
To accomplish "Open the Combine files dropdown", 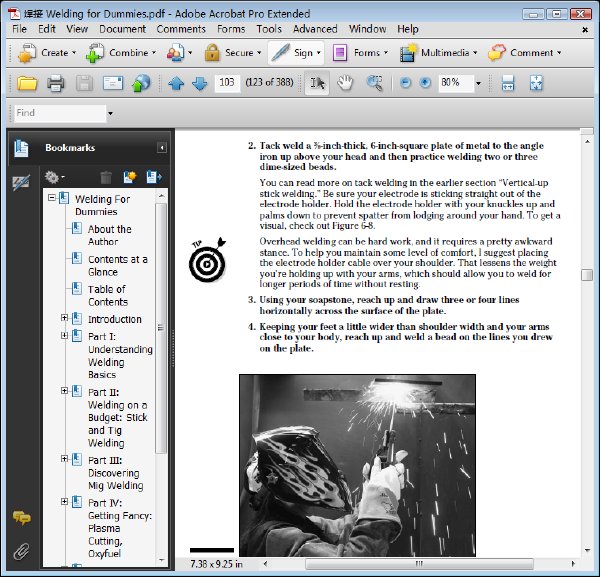I will click(121, 53).
